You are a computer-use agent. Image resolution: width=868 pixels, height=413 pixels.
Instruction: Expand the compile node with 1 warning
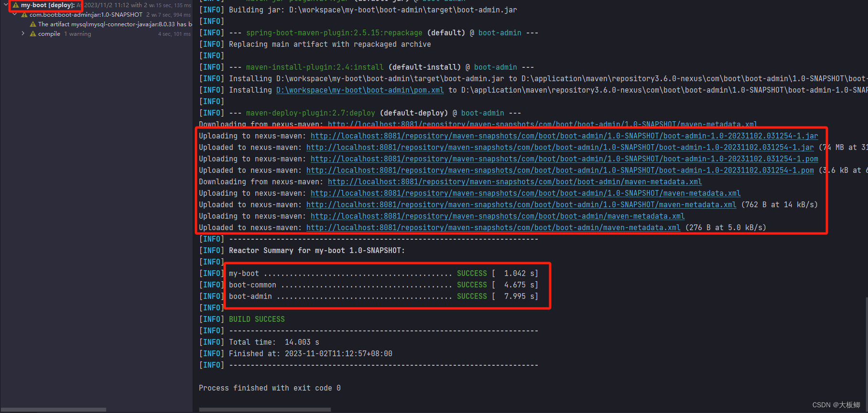click(x=23, y=34)
